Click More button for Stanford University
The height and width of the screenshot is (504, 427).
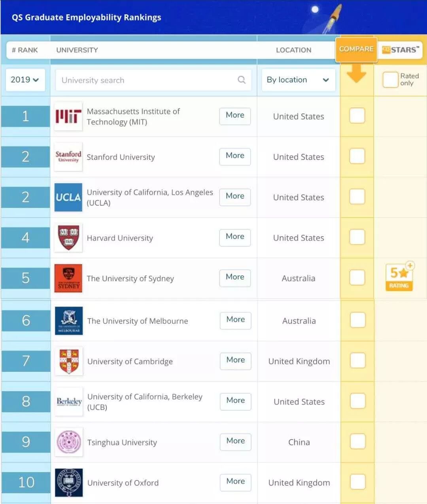pyautogui.click(x=235, y=156)
